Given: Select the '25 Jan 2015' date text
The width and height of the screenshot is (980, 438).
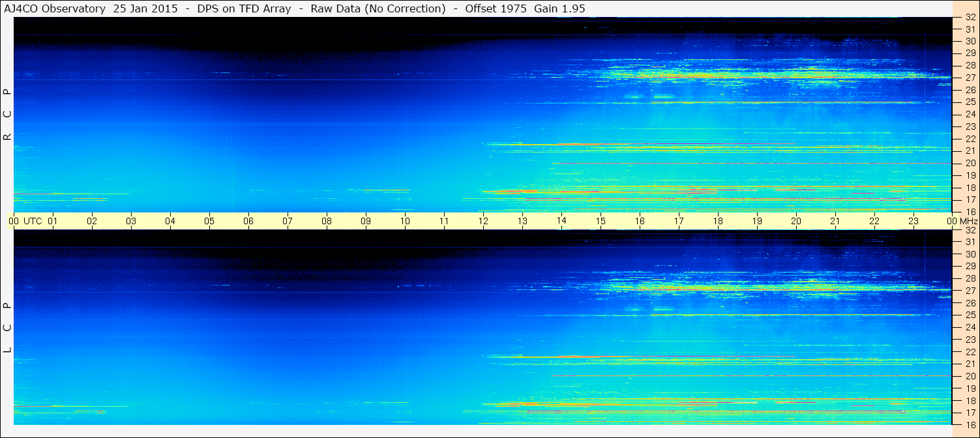Looking at the screenshot, I should coord(147,8).
